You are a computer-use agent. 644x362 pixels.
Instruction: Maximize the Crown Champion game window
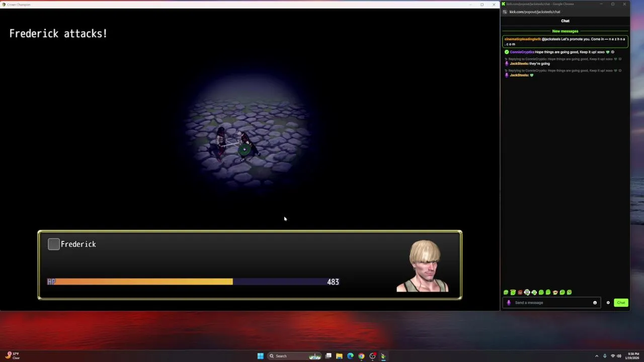pyautogui.click(x=482, y=5)
